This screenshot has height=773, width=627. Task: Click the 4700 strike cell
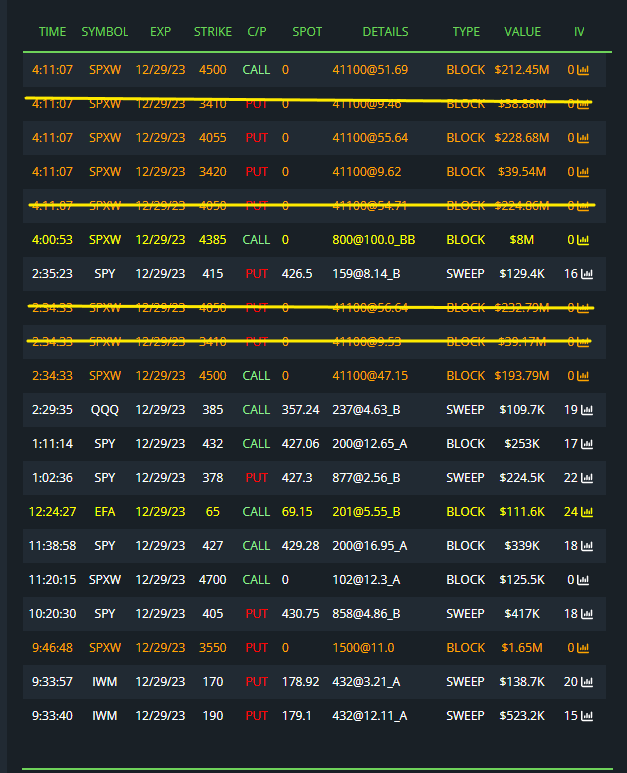212,580
